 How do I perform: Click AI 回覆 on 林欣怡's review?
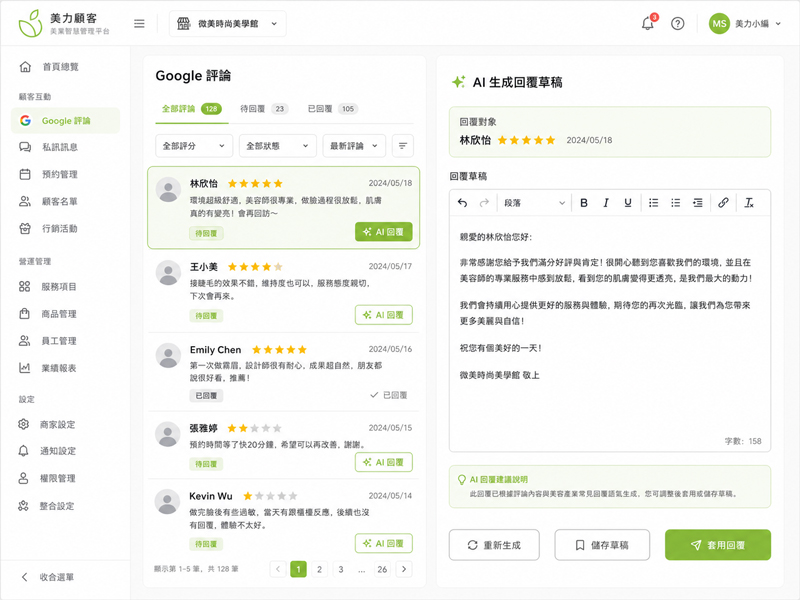point(384,232)
